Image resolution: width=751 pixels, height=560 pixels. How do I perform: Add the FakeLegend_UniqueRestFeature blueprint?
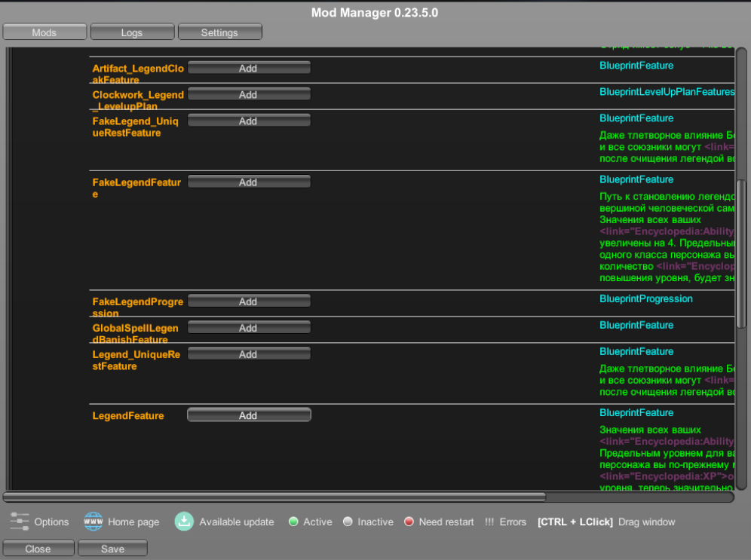point(249,121)
